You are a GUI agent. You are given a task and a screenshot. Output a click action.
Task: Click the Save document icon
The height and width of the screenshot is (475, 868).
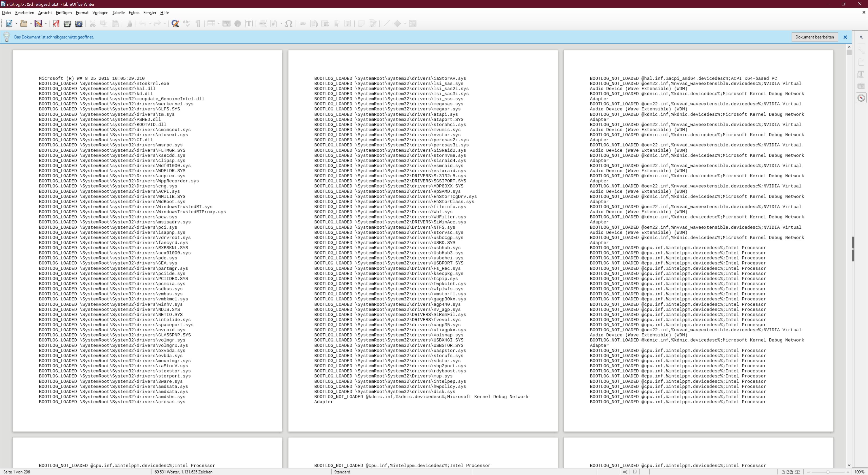pos(38,24)
